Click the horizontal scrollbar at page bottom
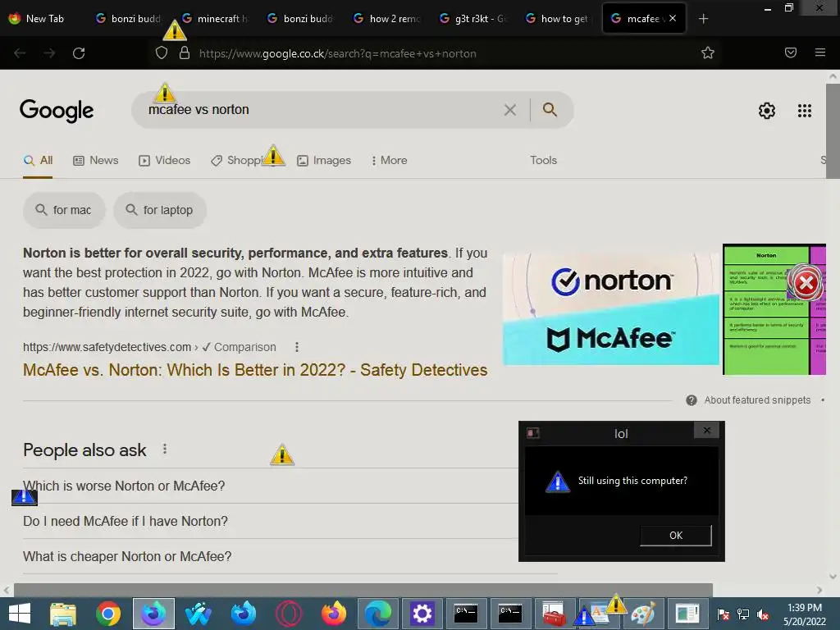840x630 pixels. click(x=363, y=590)
